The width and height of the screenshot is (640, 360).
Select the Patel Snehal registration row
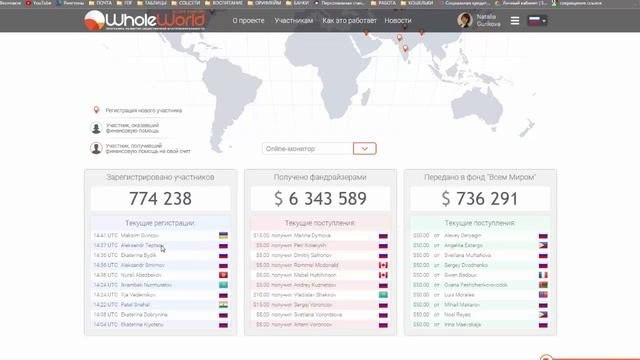pos(160,305)
